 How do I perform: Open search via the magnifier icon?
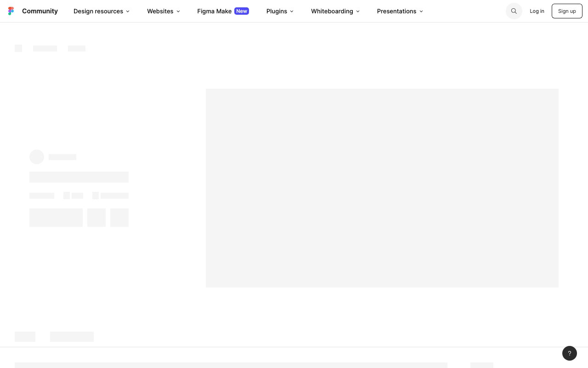[x=514, y=11]
